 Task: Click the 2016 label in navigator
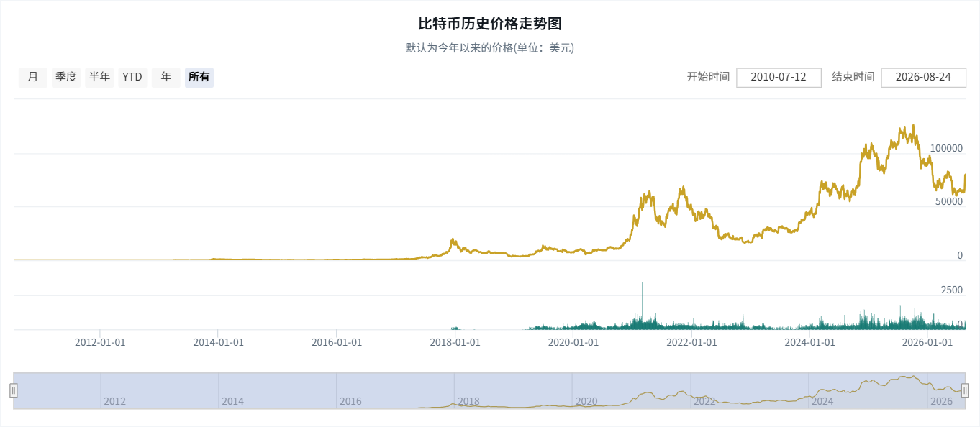[351, 401]
